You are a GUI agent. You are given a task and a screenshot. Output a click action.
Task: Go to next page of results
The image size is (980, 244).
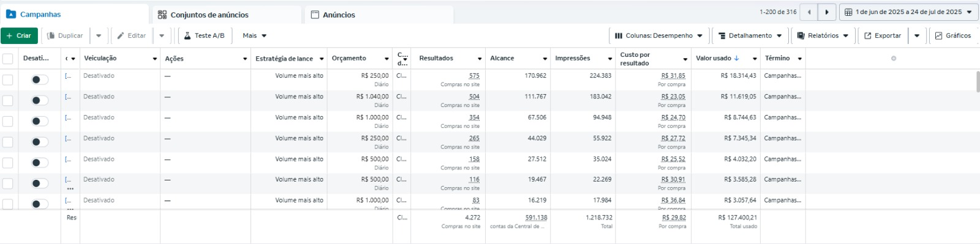click(827, 12)
